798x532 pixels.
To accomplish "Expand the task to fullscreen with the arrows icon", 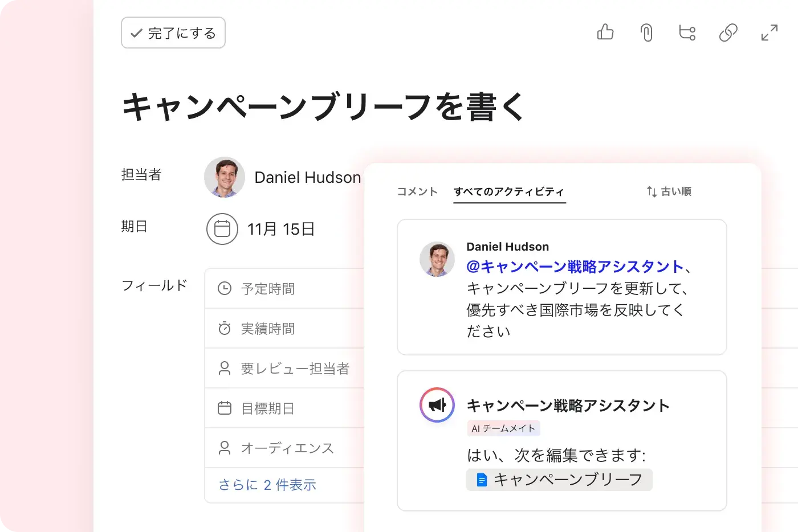I will (x=769, y=32).
